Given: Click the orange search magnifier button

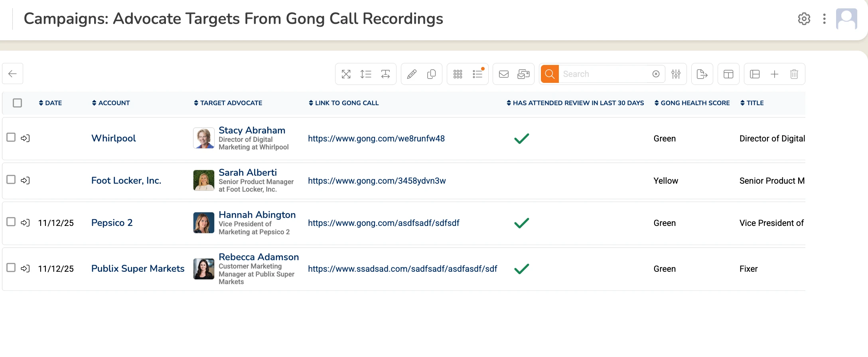Looking at the screenshot, I should [550, 74].
